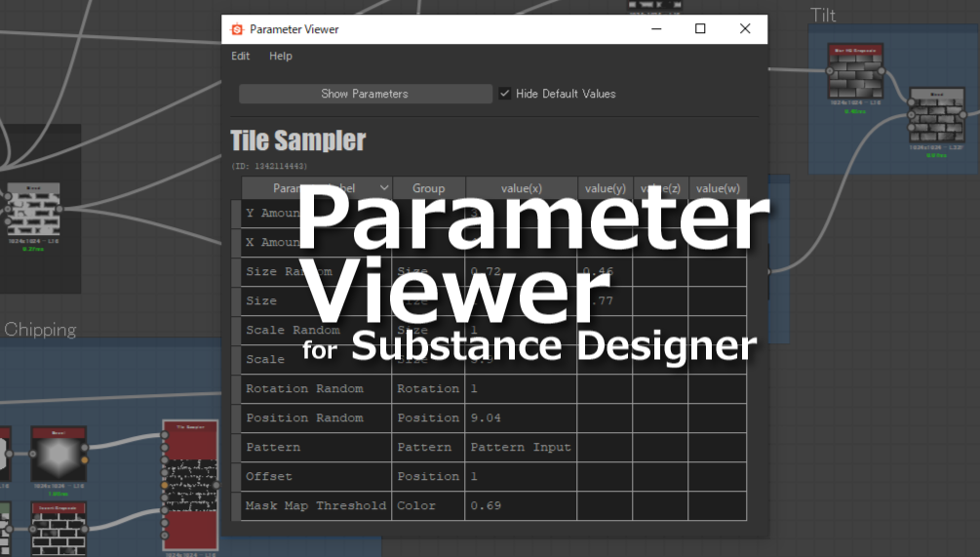Select the red Tile Sampler node in the graph

pyautogui.click(x=190, y=485)
